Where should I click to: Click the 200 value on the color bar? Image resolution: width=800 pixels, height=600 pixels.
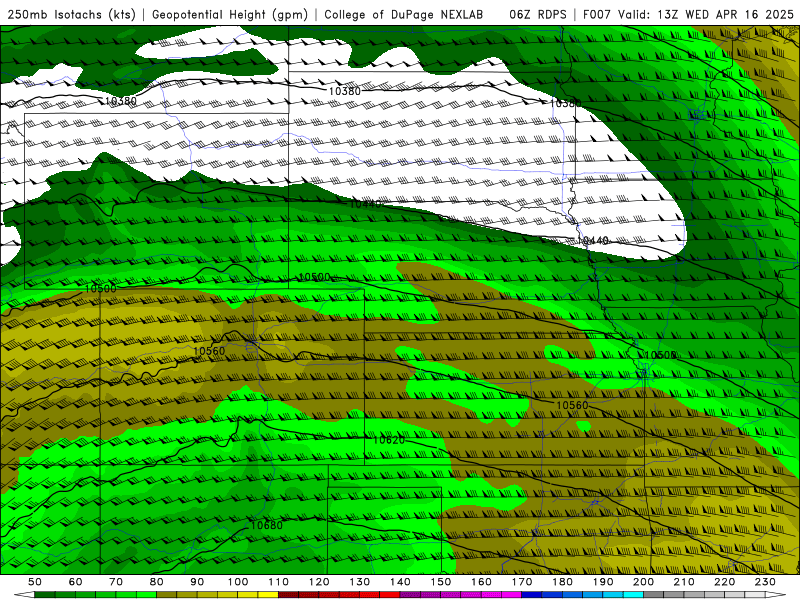pos(643,582)
